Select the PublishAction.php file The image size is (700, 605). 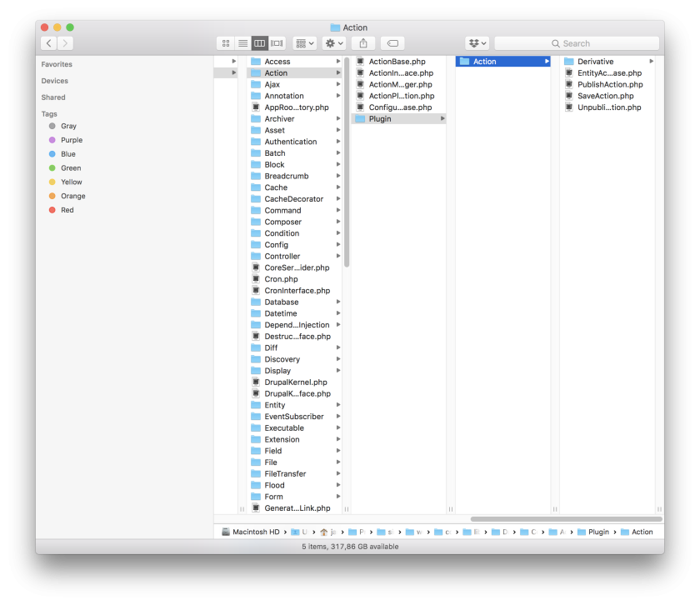(609, 84)
